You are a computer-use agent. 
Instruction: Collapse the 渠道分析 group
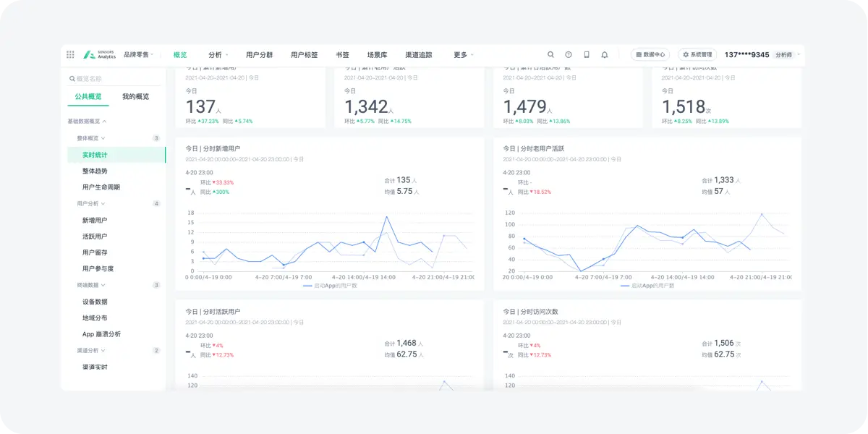click(x=91, y=350)
